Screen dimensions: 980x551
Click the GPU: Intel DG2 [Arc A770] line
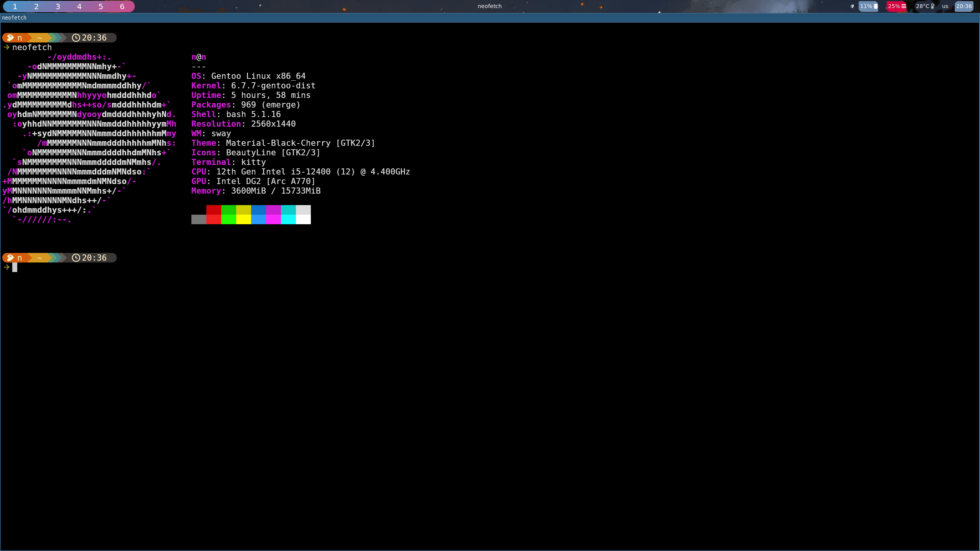click(253, 181)
